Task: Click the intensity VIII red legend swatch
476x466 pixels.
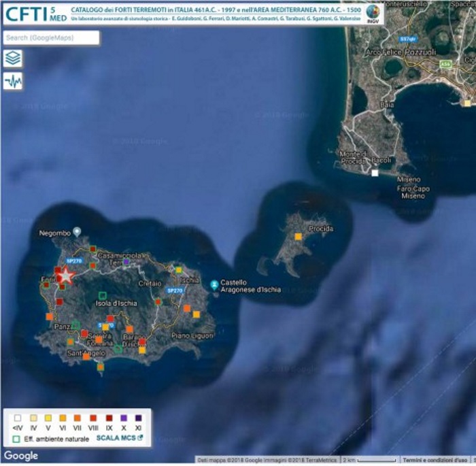Action: click(93, 418)
